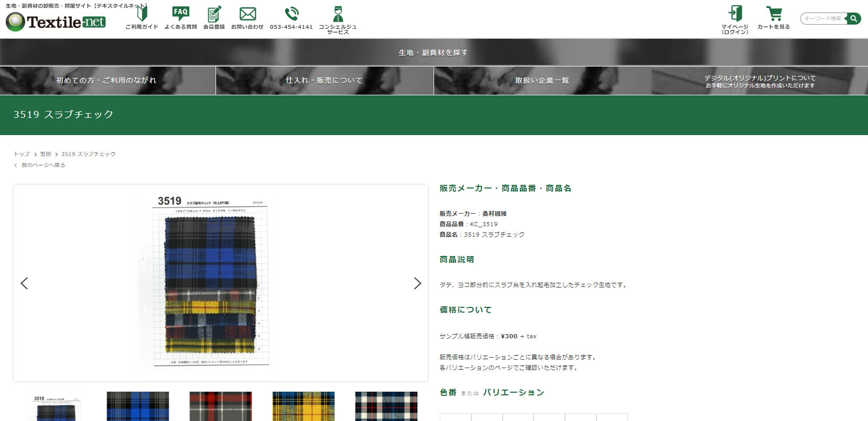Viewport: 868px width, 421px height.
Task: Show previous product image arrow
Action: [24, 283]
